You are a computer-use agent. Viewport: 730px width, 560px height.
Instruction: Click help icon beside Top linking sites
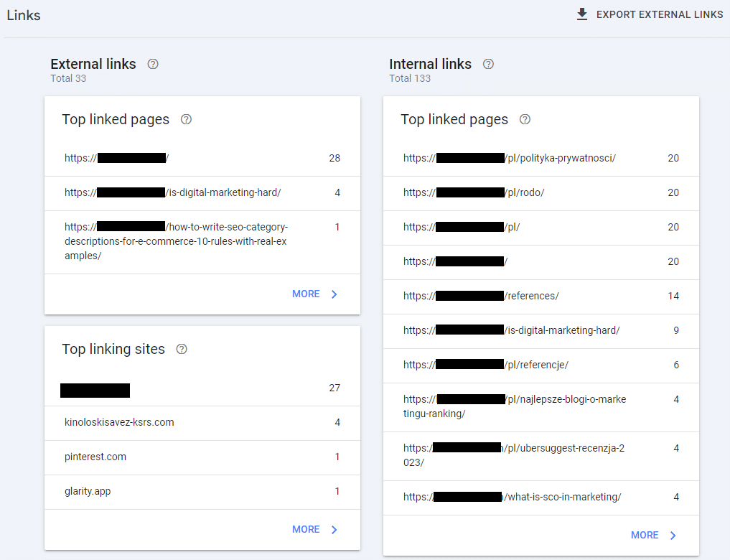tap(182, 349)
